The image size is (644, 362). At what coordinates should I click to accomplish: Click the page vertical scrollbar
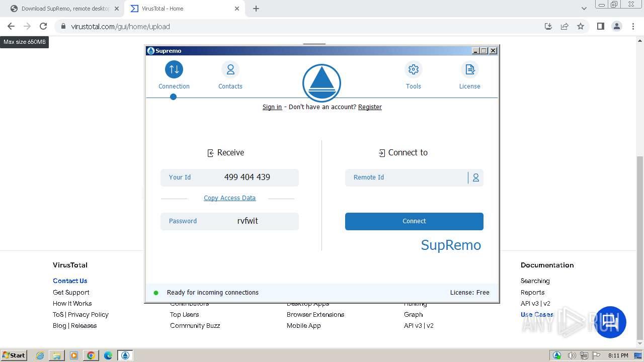[640, 249]
